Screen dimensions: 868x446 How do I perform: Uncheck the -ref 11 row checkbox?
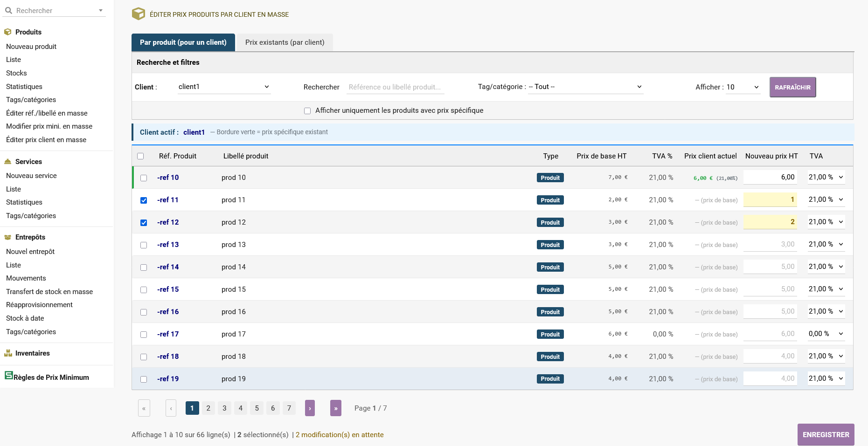click(144, 200)
